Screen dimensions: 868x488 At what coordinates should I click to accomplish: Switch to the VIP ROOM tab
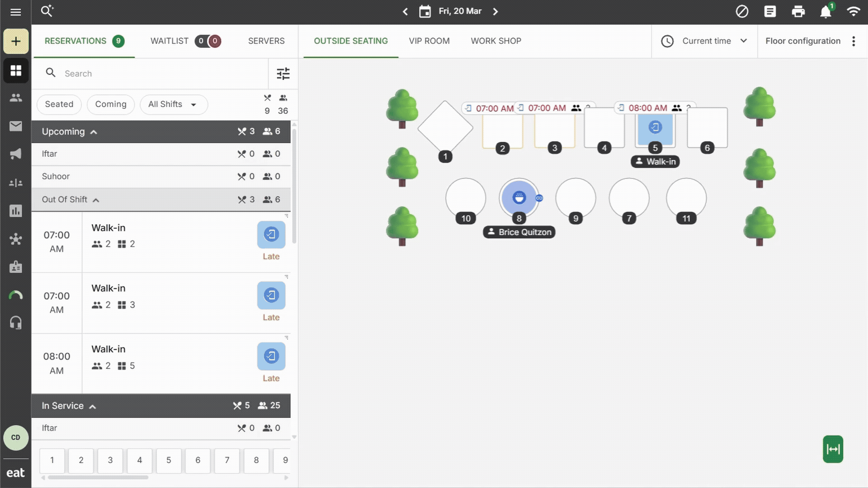429,41
